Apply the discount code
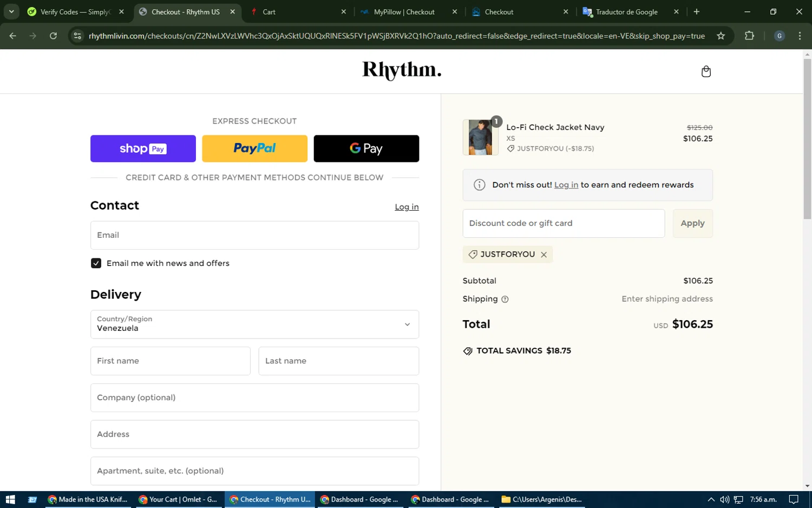Screen dimensions: 812x508 click(692, 223)
